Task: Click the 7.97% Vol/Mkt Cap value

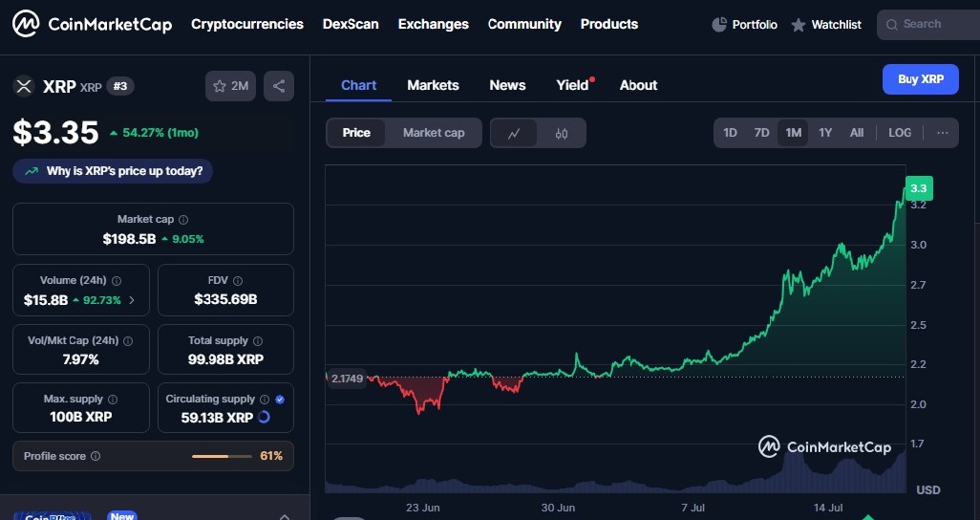Action: [80, 359]
